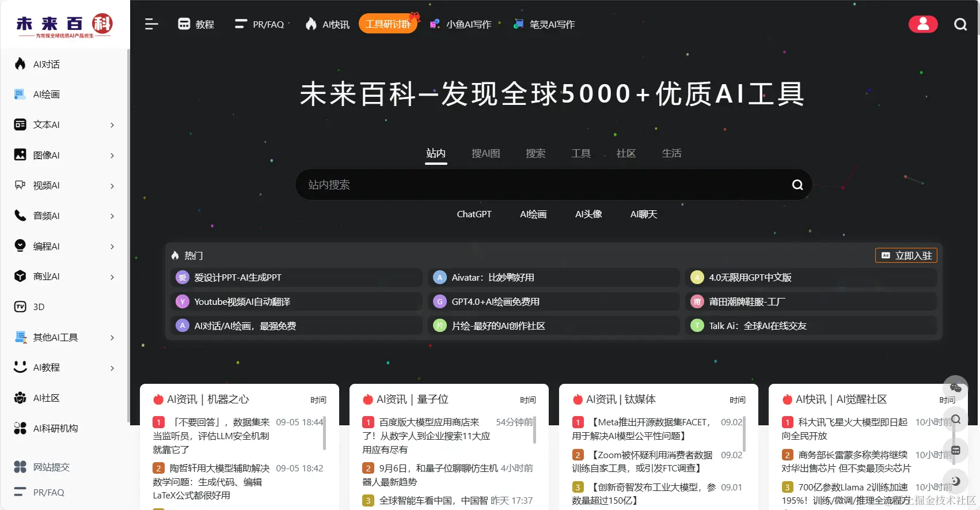Screen dimensions: 980x510
Task: Select the 站内 search tab
Action: point(436,153)
